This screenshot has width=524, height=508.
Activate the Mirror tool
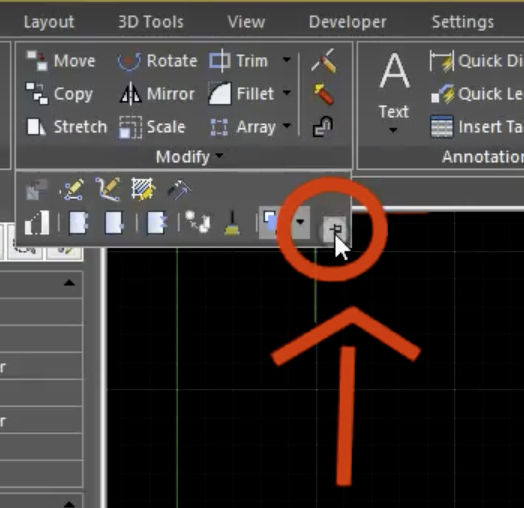(x=157, y=94)
